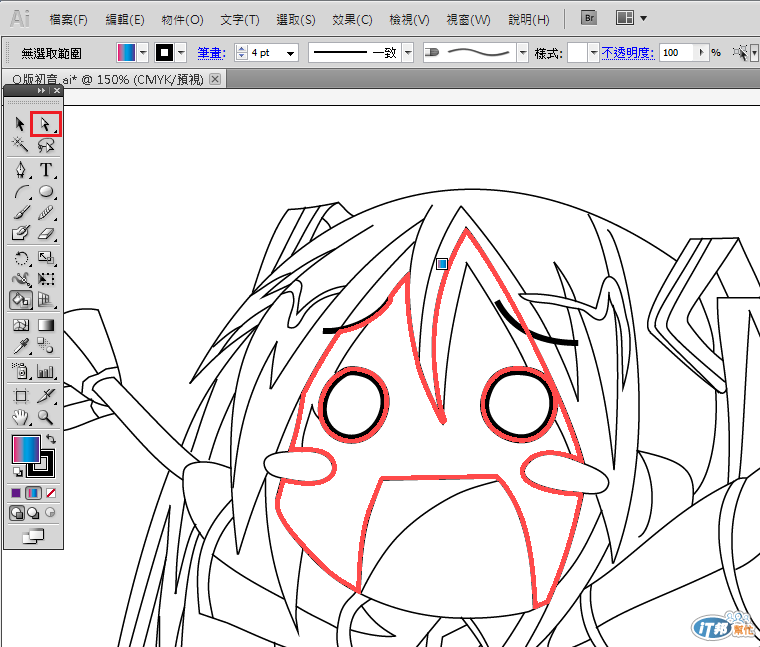Set paint mode to solid Color

(16, 493)
